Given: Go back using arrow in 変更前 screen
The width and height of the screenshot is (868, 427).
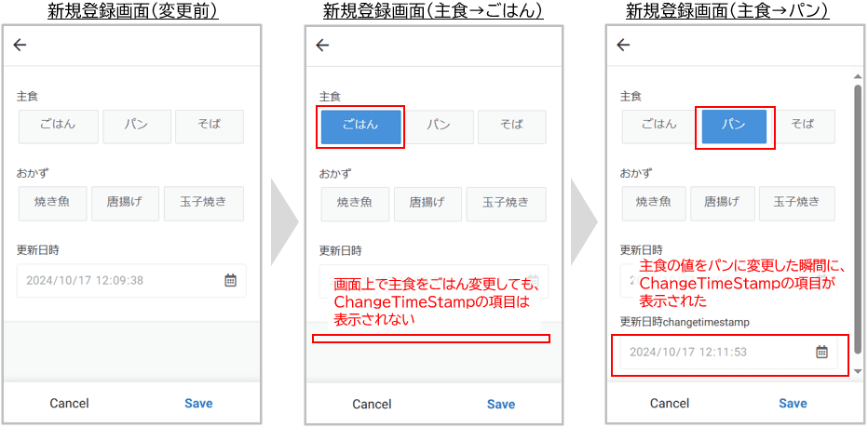Looking at the screenshot, I should coord(20,45).
